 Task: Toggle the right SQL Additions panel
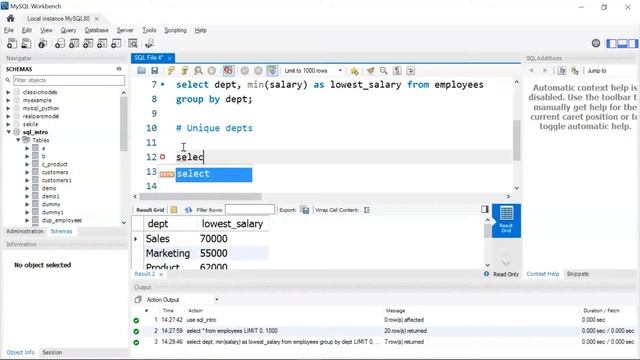click(633, 43)
